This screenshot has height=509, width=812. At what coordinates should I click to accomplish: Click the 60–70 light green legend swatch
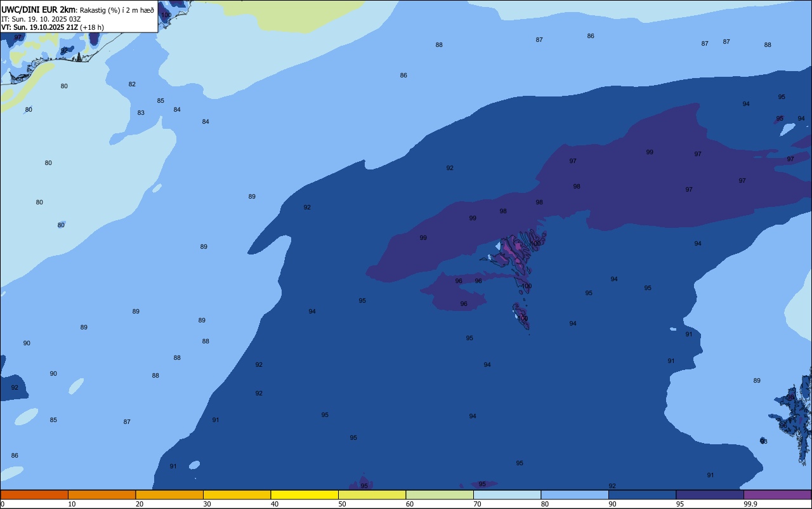click(440, 494)
